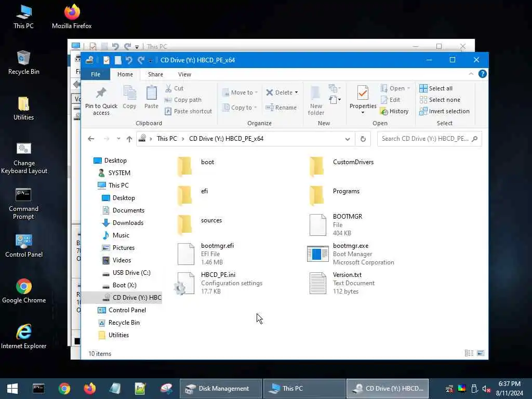Image resolution: width=532 pixels, height=399 pixels.
Task: Select Music in navigation pane
Action: [x=121, y=235]
